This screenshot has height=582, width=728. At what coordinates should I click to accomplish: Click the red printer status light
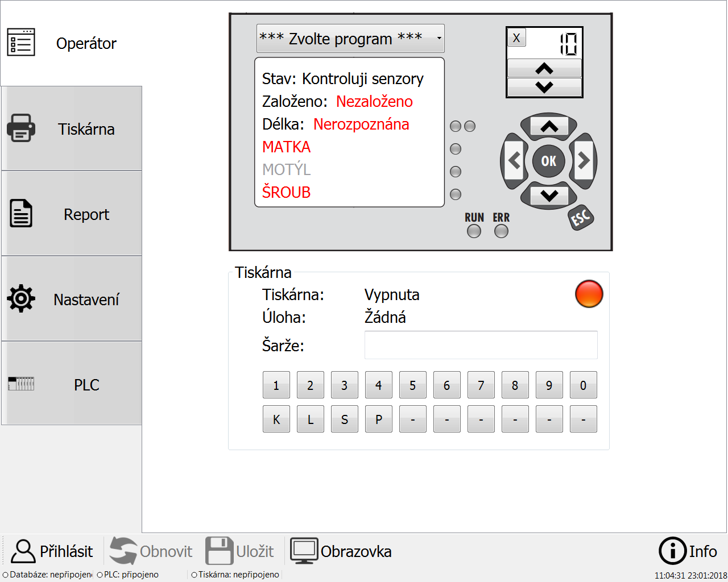pos(589,294)
